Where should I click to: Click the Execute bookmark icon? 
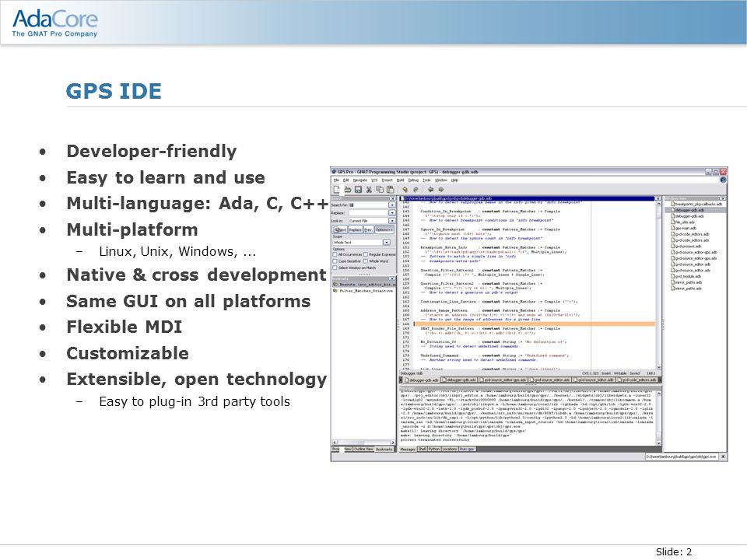point(335,285)
